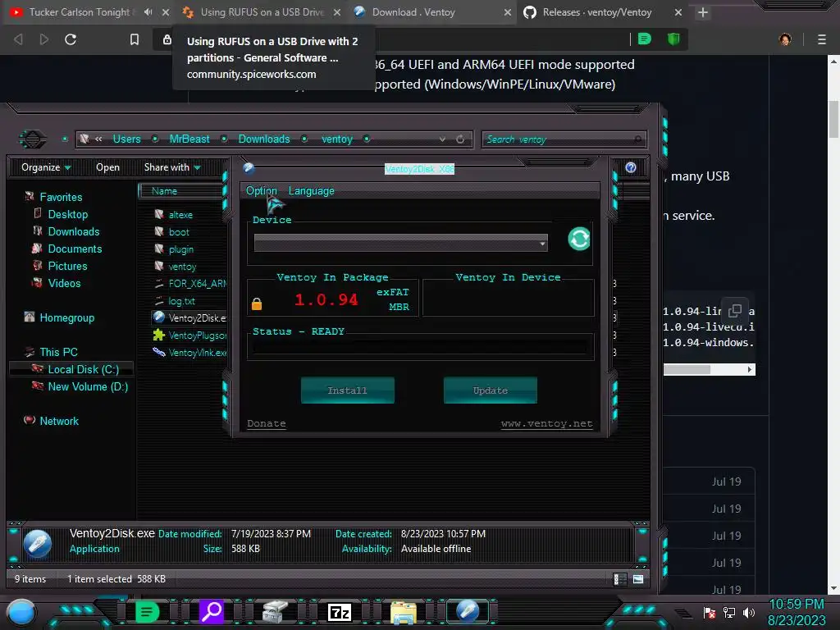Screen dimensions: 840x630
Task: Switch to large icons view in status bar
Action: point(638,579)
